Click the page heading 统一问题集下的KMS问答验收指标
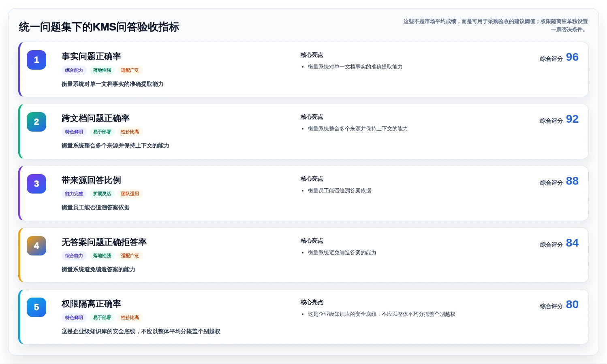The height and width of the screenshot is (364, 607). 99,27
